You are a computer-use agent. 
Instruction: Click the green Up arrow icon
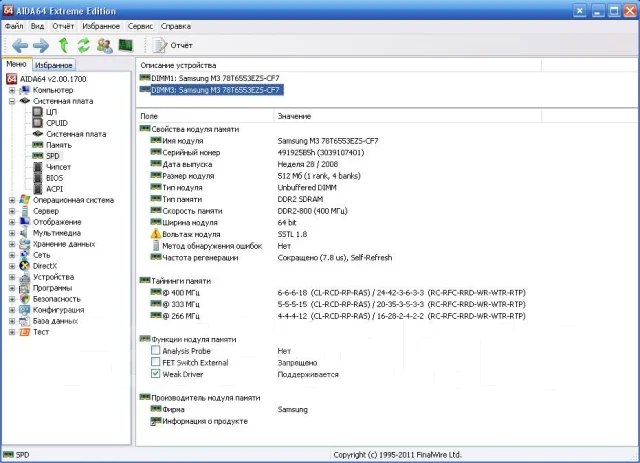click(x=63, y=45)
